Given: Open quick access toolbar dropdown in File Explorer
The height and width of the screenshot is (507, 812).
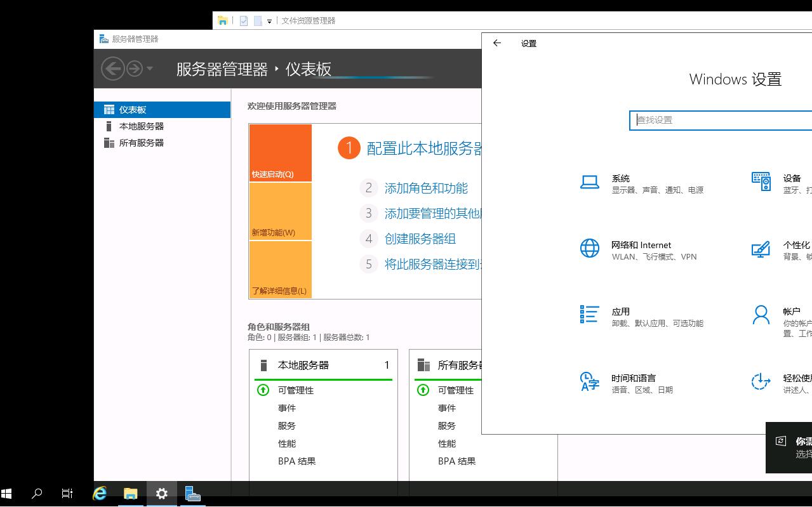Looking at the screenshot, I should 269,21.
